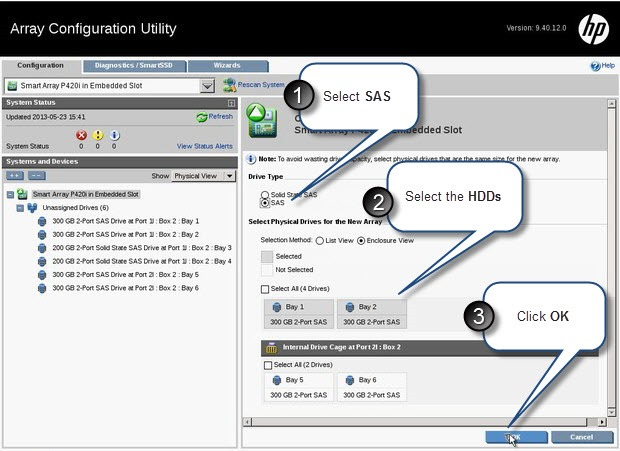Click the Cancel button
The height and width of the screenshot is (451, 620).
pyautogui.click(x=582, y=437)
